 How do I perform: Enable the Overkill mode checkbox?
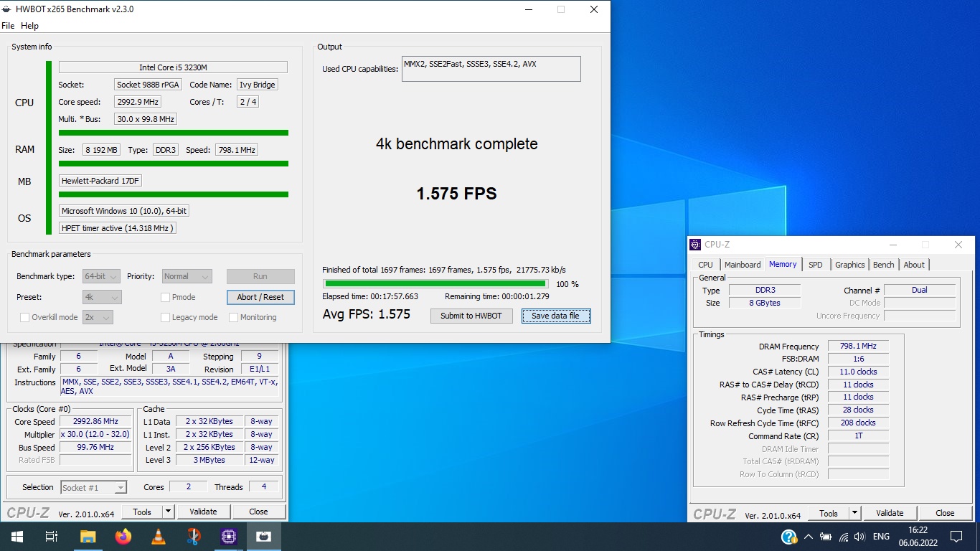(x=25, y=317)
